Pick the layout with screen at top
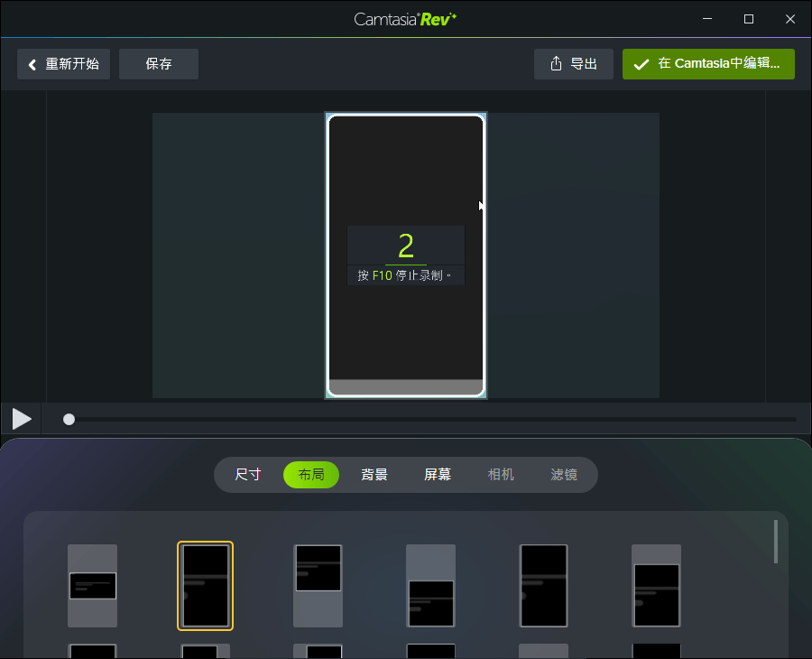The height and width of the screenshot is (659, 812). (x=318, y=586)
